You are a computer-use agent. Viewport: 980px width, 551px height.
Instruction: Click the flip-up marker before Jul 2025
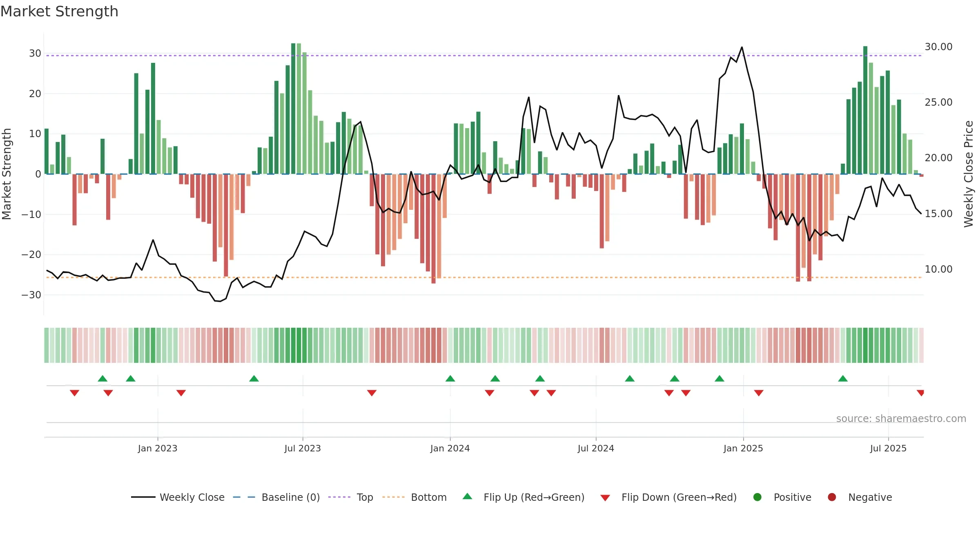(843, 378)
